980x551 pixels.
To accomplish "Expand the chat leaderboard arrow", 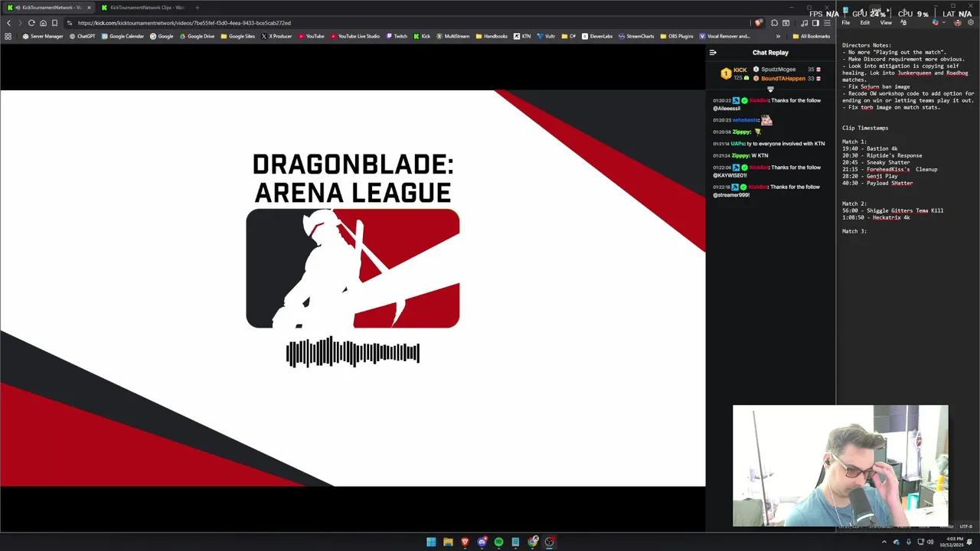I will click(x=770, y=89).
